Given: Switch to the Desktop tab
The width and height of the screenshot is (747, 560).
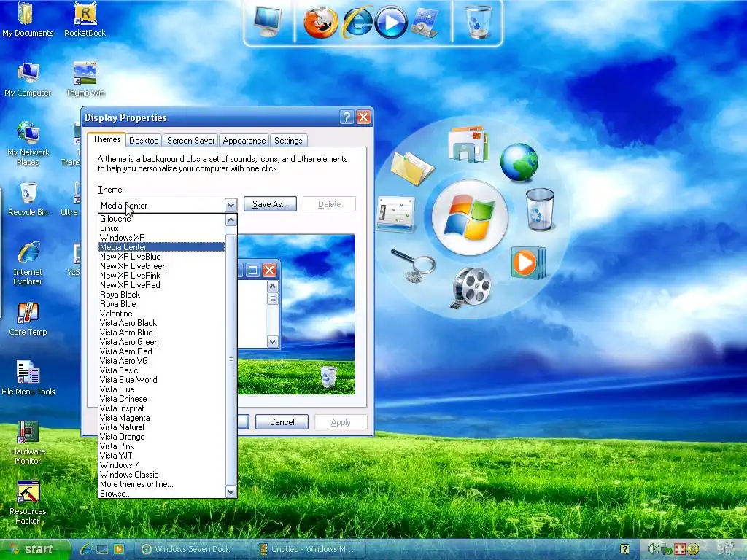Looking at the screenshot, I should [x=144, y=141].
